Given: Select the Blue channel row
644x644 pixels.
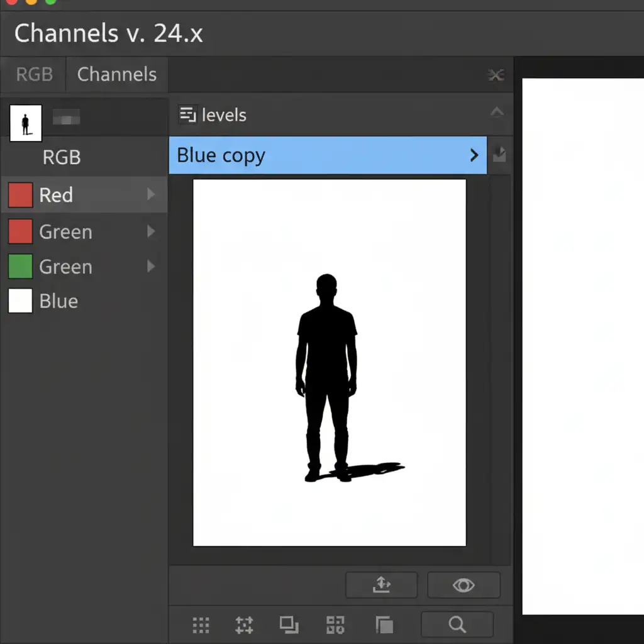Looking at the screenshot, I should tap(58, 301).
